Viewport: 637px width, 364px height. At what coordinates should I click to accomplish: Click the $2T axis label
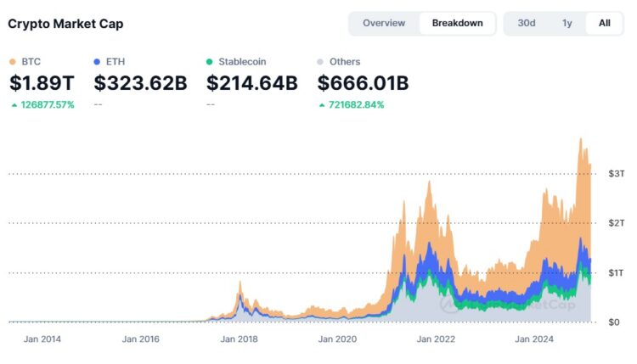tap(617, 223)
